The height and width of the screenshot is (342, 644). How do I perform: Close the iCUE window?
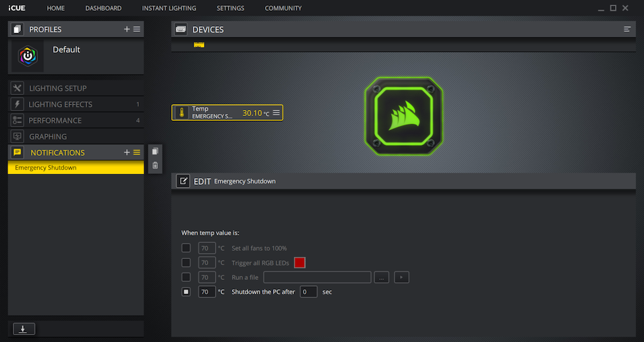(x=625, y=8)
